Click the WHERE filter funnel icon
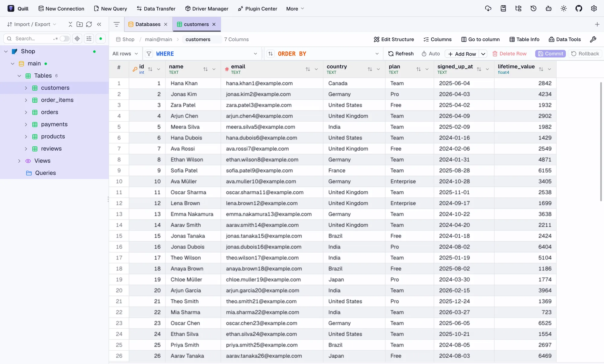 (149, 54)
